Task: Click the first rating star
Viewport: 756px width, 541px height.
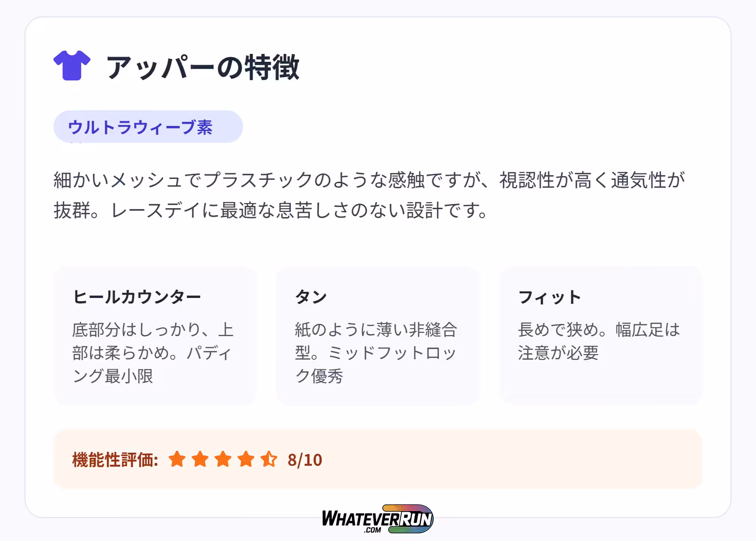Action: click(177, 459)
